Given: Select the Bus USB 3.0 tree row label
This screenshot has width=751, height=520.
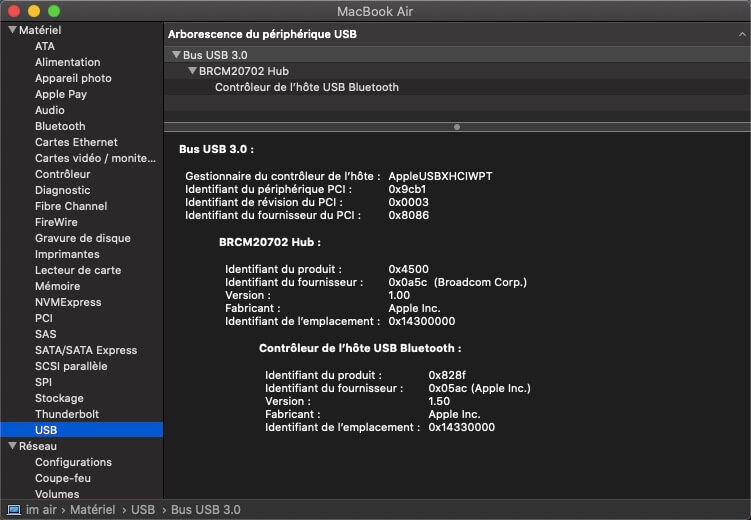Looking at the screenshot, I should (215, 55).
